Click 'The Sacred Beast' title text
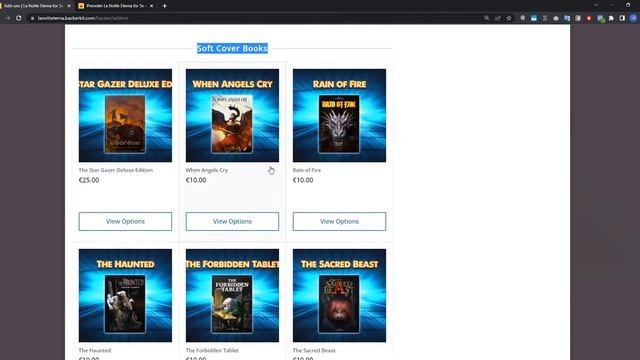This screenshot has width=640, height=360. pyautogui.click(x=314, y=350)
